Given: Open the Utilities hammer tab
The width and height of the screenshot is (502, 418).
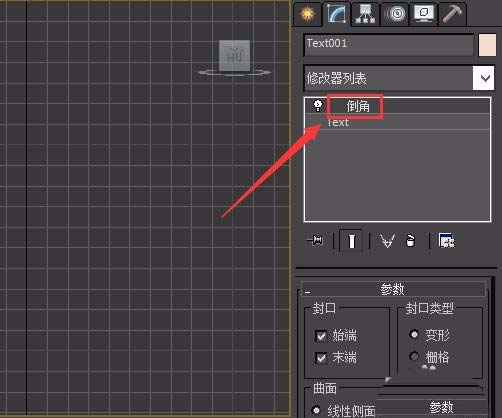Looking at the screenshot, I should (x=452, y=14).
